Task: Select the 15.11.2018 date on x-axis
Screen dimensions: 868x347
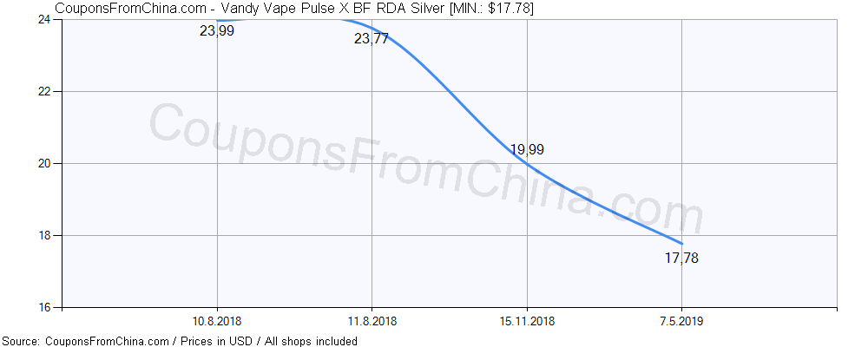Action: pos(527,321)
